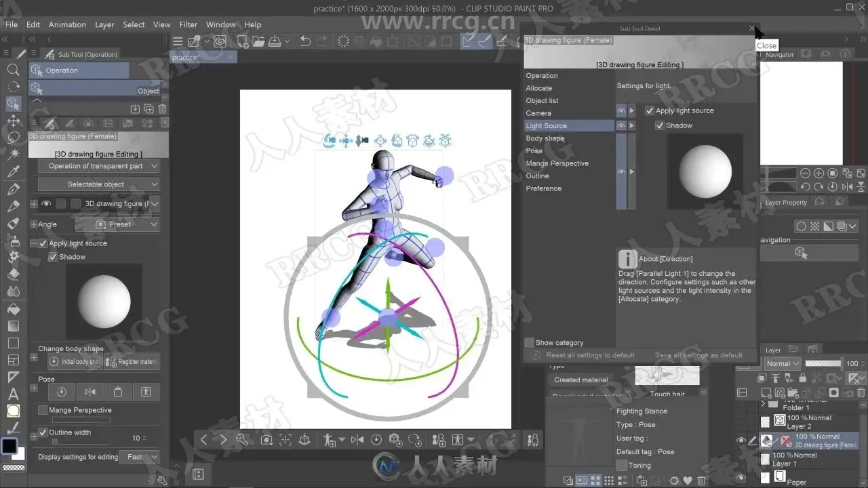868x488 pixels.
Task: Click the flip pose button under Pose
Action: point(90,392)
